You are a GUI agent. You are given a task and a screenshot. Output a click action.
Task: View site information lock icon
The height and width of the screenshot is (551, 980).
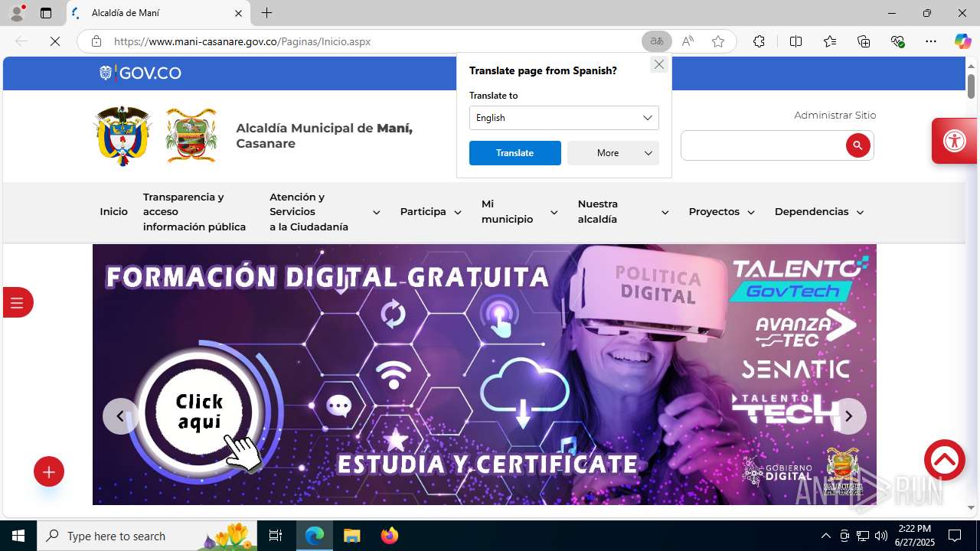[96, 41]
